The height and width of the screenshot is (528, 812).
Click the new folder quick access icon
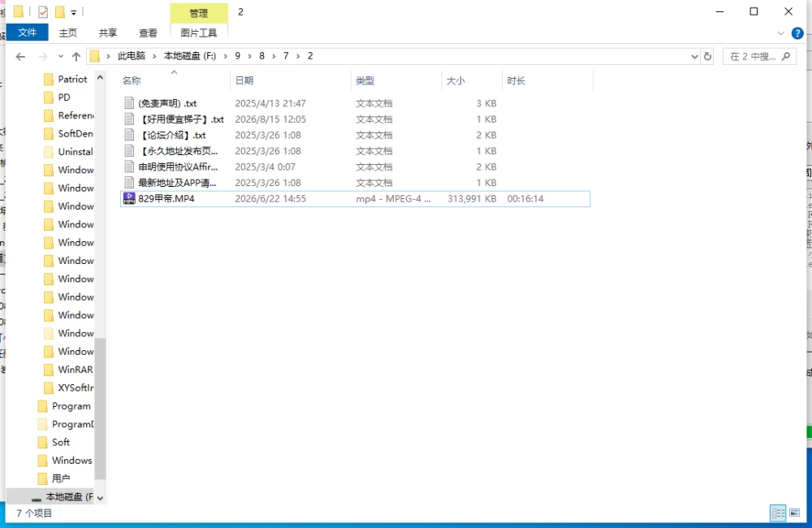59,11
